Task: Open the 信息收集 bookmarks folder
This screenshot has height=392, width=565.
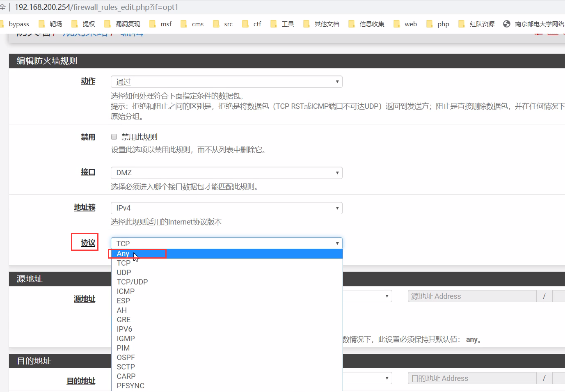Action: pos(371,24)
